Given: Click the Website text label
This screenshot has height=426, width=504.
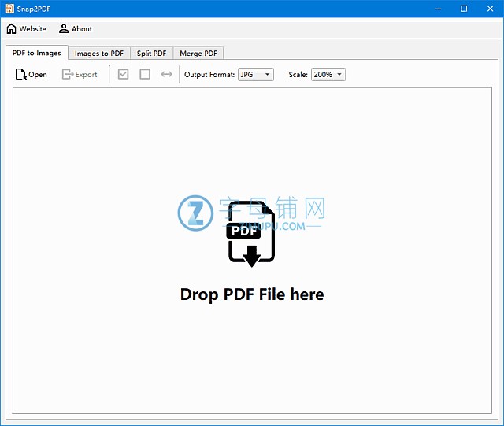Looking at the screenshot, I should (32, 29).
